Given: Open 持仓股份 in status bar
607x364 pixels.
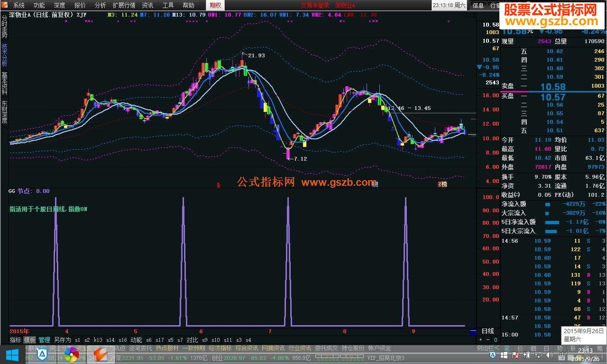Looking at the screenshot, I should tap(353, 348).
